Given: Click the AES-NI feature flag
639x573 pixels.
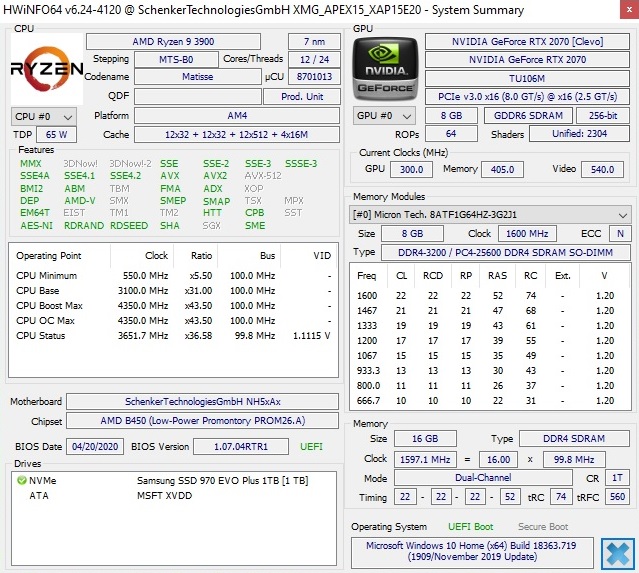Looking at the screenshot, I should click(37, 225).
